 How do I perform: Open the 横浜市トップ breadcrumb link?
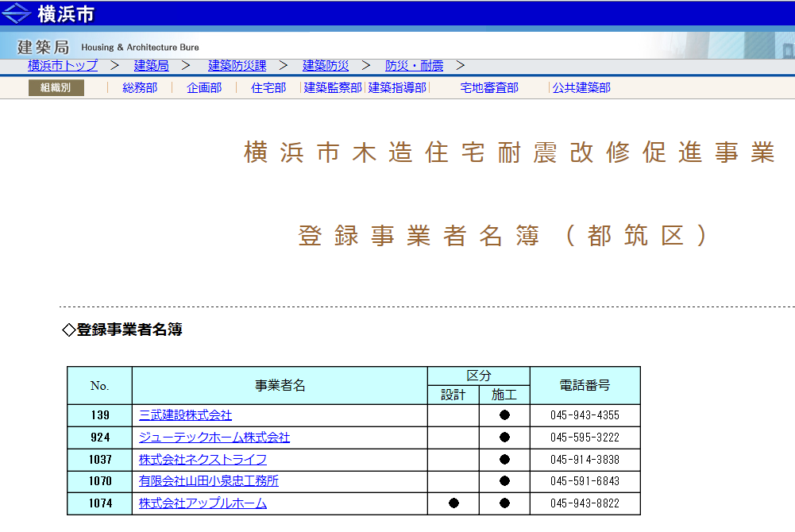(63, 66)
